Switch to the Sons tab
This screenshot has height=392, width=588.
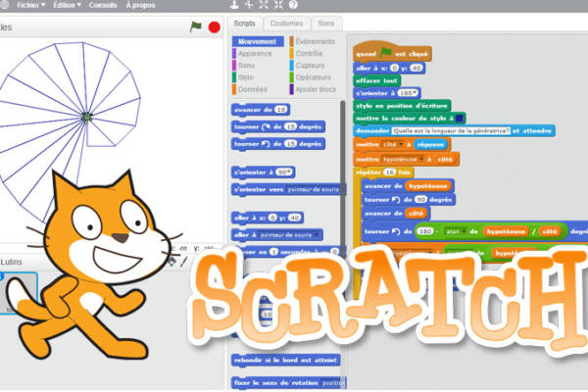coord(326,24)
